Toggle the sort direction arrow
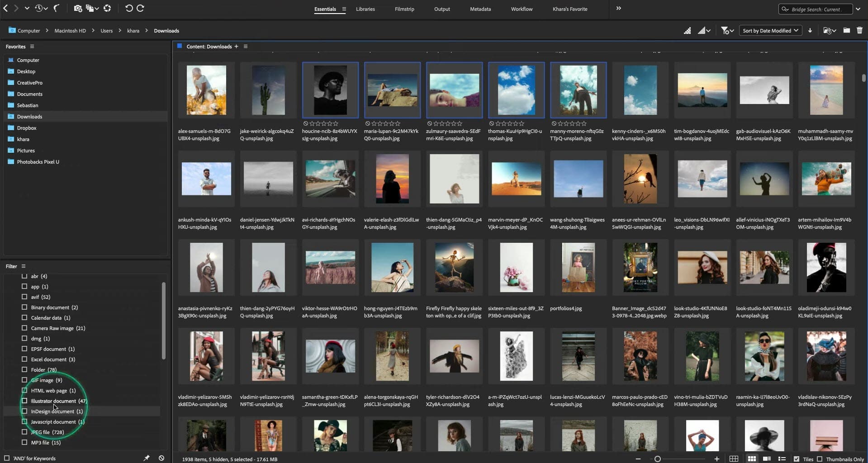The height and width of the screenshot is (463, 868). click(810, 30)
